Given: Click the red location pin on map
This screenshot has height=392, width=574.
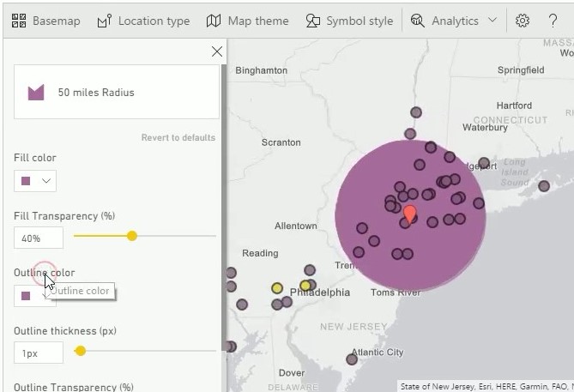Looking at the screenshot, I should click(410, 213).
